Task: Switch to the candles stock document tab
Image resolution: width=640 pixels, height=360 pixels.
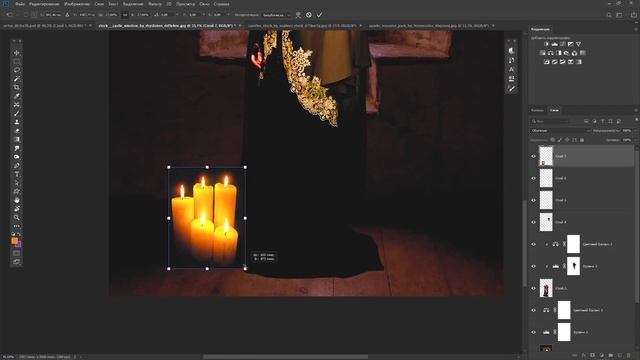Action: coord(302,26)
